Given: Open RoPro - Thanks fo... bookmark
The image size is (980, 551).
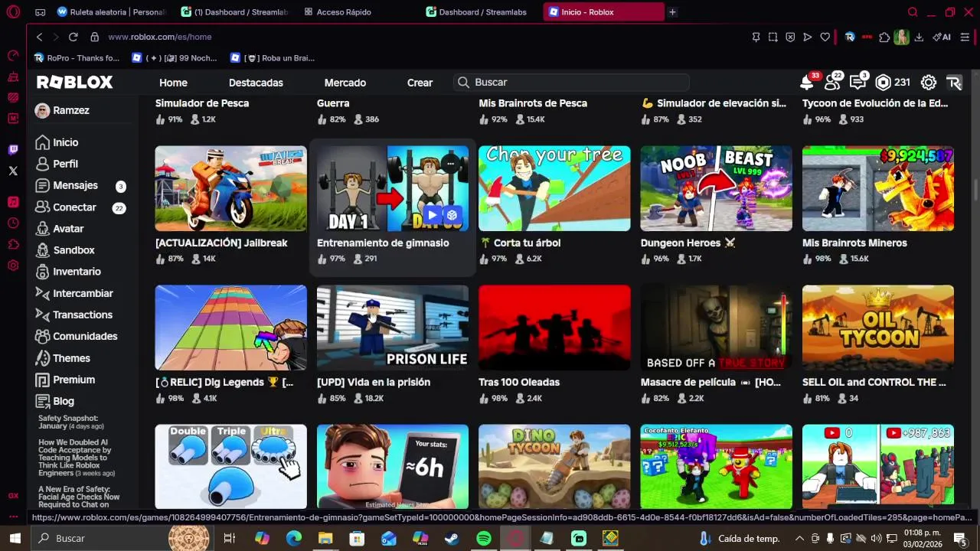Looking at the screenshot, I should (x=77, y=58).
